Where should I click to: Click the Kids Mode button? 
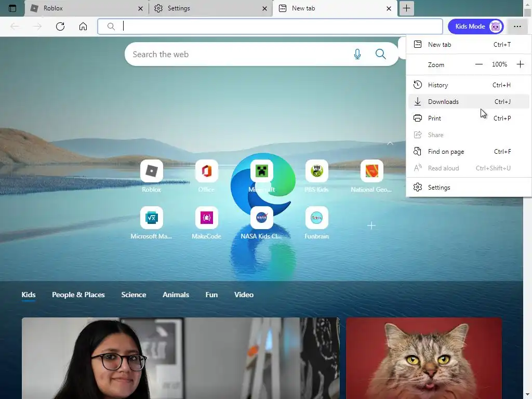(x=476, y=26)
